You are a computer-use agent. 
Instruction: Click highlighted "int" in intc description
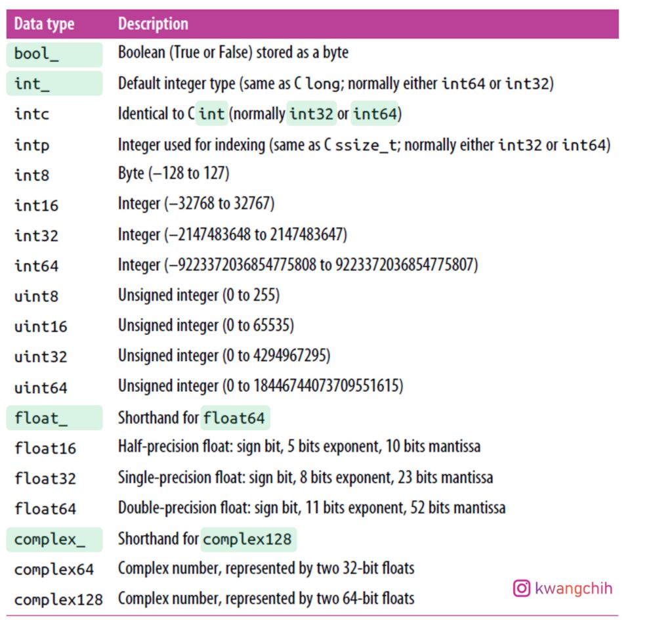211,114
